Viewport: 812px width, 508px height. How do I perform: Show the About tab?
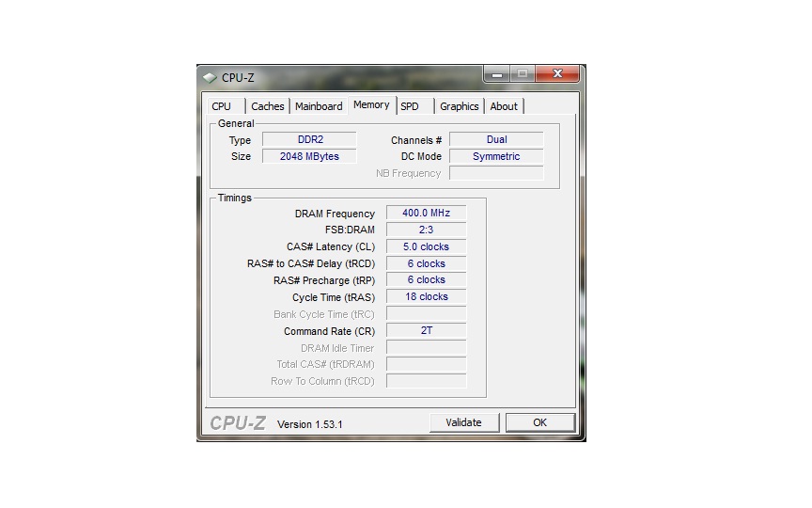point(504,106)
